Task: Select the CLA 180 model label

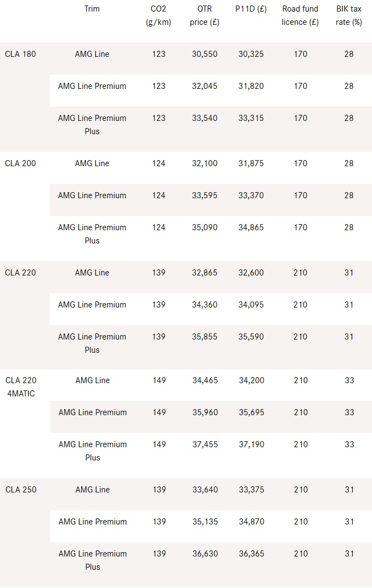Action: pyautogui.click(x=20, y=54)
